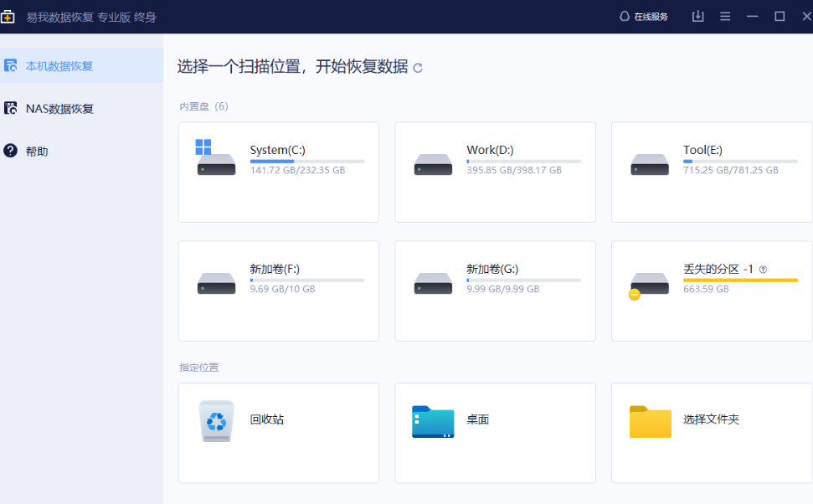813x504 pixels.
Task: Select the 丢失的分区 -1 lost partition icon
Action: click(649, 283)
